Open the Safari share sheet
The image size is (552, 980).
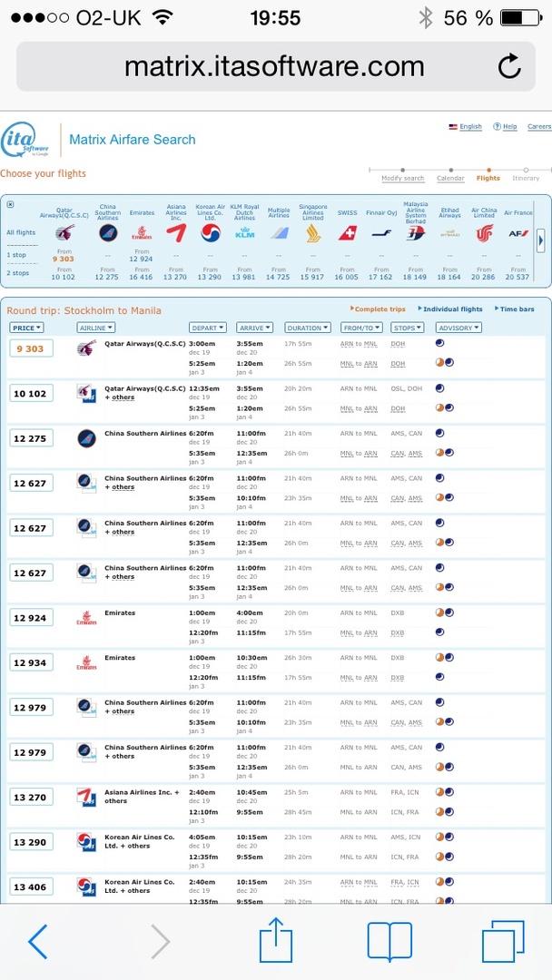(x=276, y=942)
